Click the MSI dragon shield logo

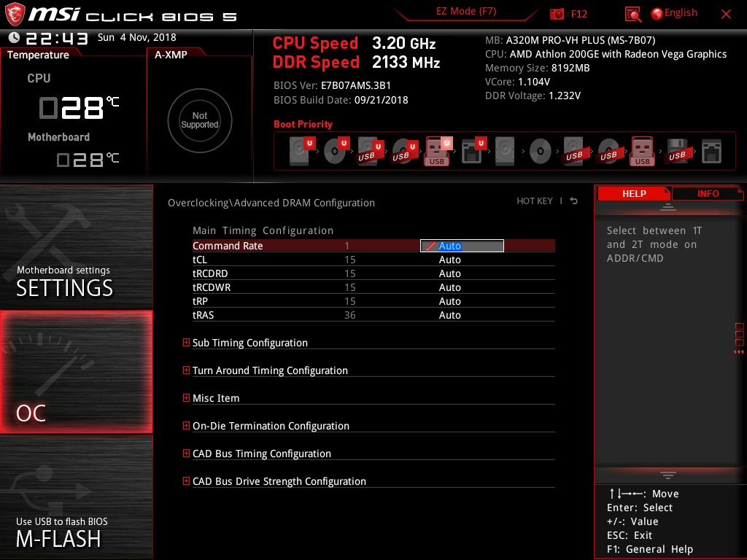[x=15, y=15]
